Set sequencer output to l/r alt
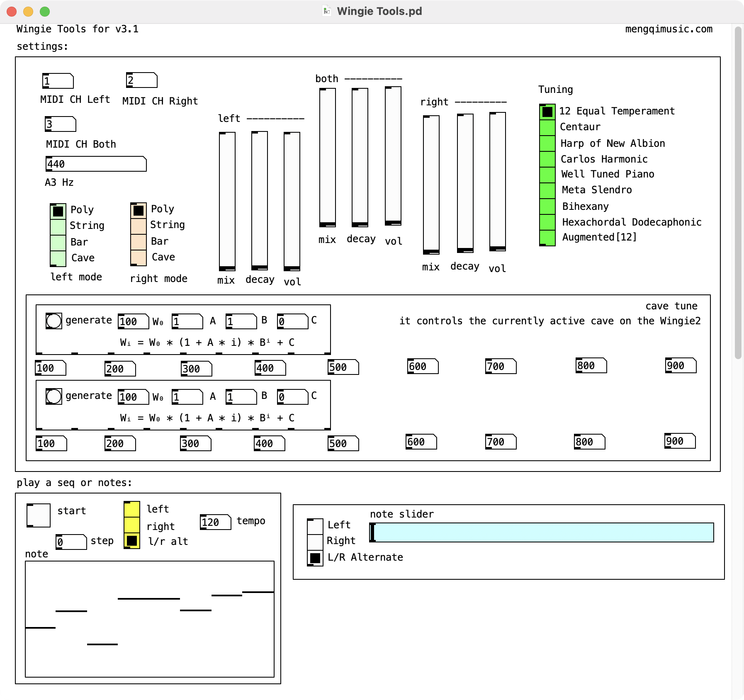 click(132, 541)
